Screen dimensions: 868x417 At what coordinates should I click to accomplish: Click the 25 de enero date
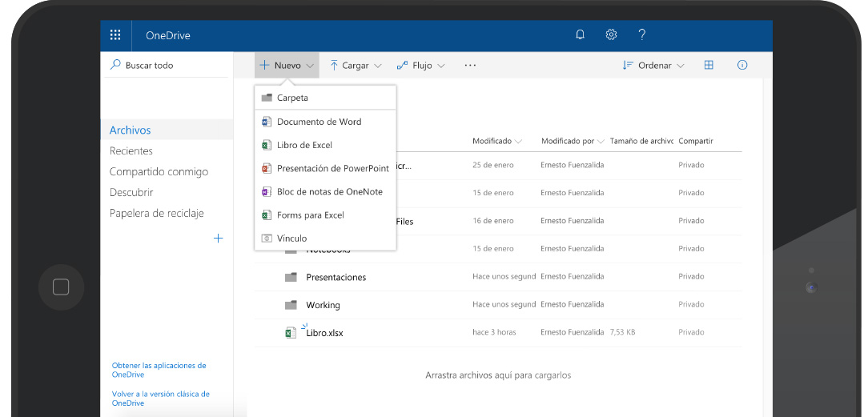[493, 165]
